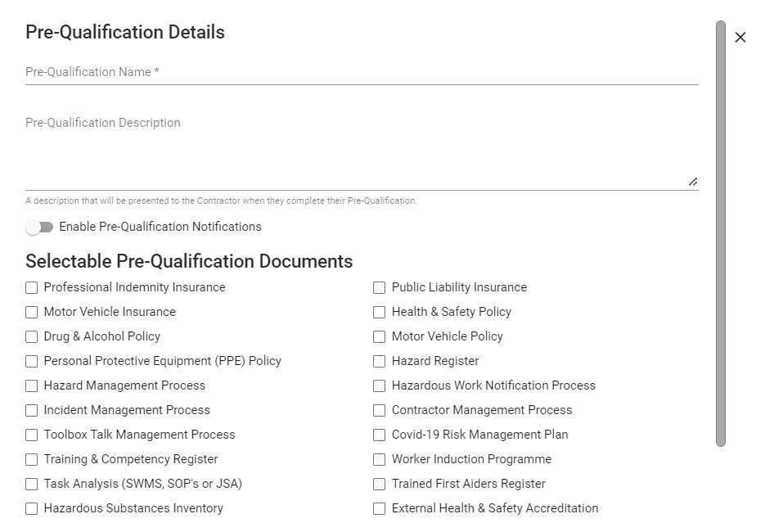Click the description textarea resize handle

693,182
